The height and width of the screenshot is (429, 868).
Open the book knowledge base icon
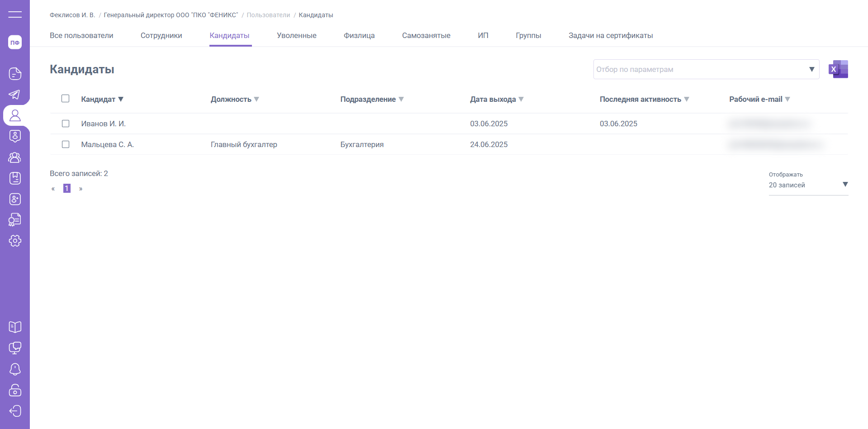click(x=15, y=327)
